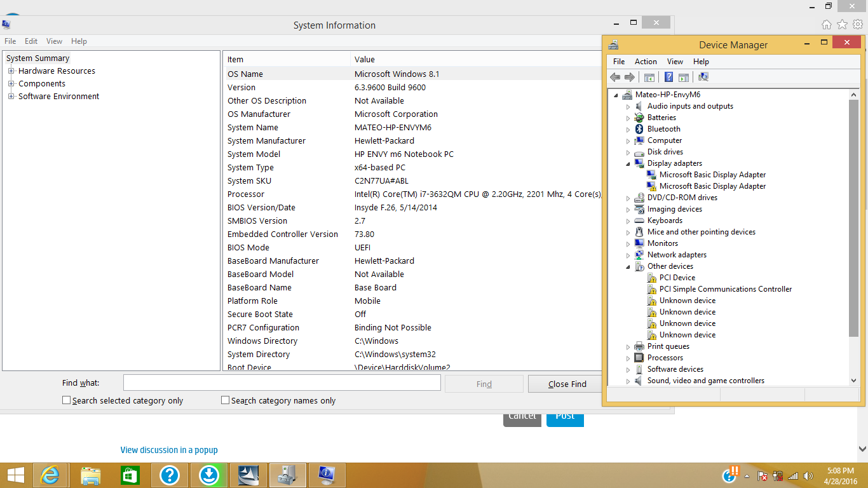Click the Keyboards category icon
The image size is (868, 488).
tap(639, 220)
